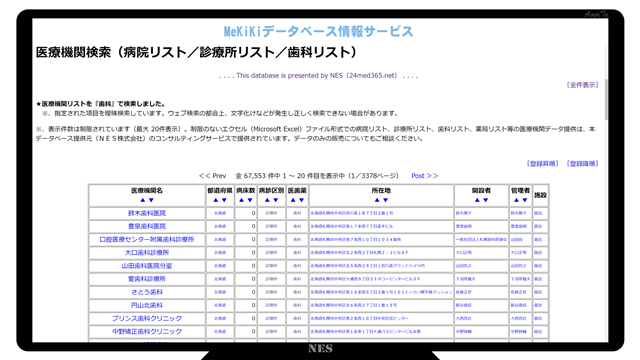This screenshot has height=360, width=640.
Task: Sort 医療機関名 column descending with down arrow
Action: pos(151,200)
